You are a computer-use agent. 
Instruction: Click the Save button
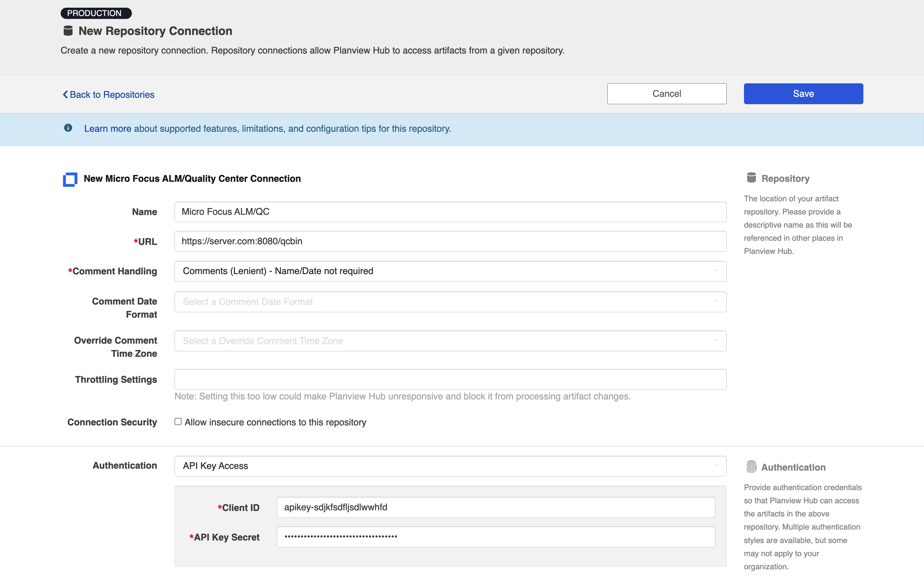point(803,93)
